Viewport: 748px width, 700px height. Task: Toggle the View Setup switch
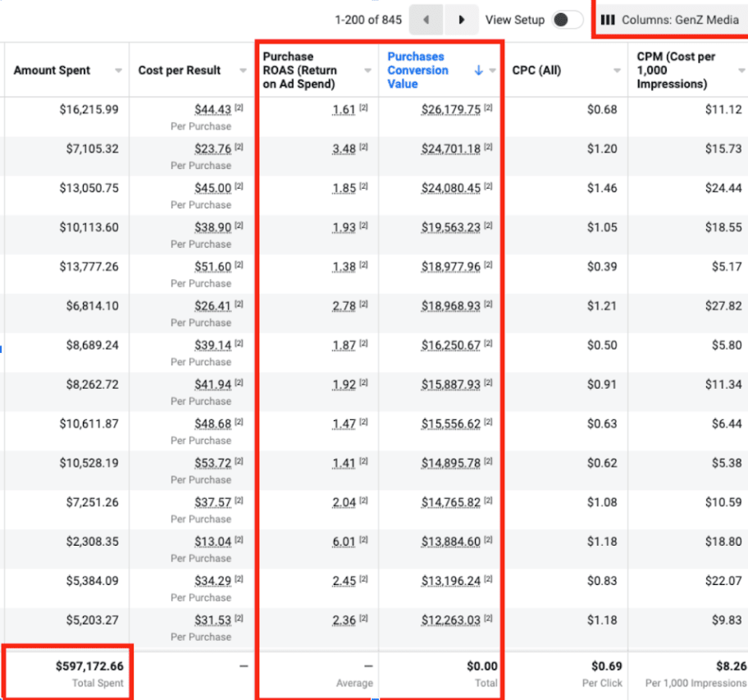pyautogui.click(x=566, y=20)
